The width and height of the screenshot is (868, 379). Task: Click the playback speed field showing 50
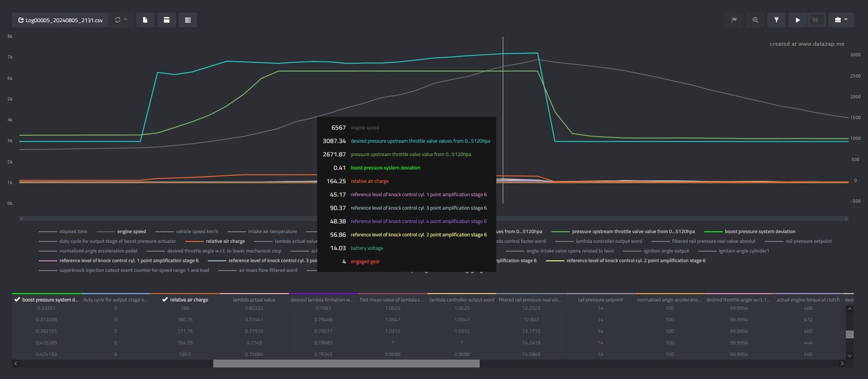pos(815,20)
